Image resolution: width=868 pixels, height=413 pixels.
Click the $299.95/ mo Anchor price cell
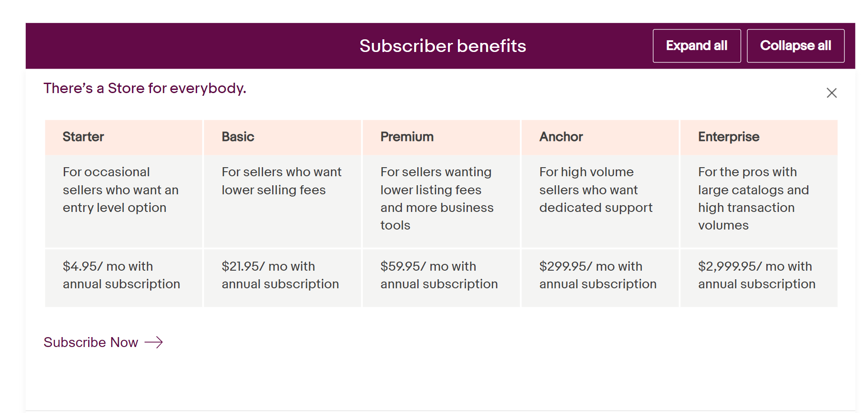click(x=600, y=278)
